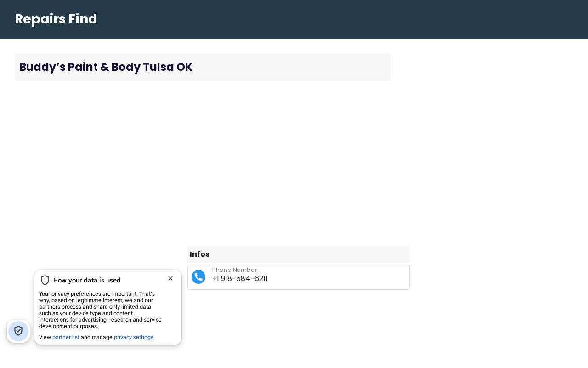Image resolution: width=588 pixels, height=368 pixels.
Task: Click the Repairs Find site title
Action: point(56,19)
